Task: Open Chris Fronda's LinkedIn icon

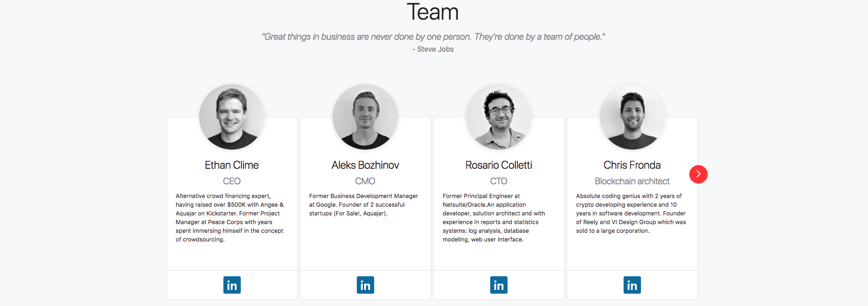Action: coord(632,285)
